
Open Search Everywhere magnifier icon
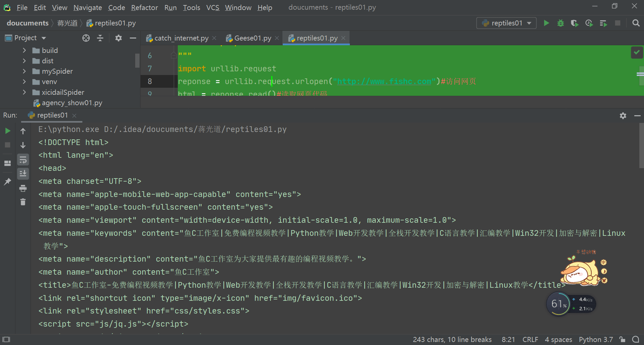pyautogui.click(x=636, y=23)
